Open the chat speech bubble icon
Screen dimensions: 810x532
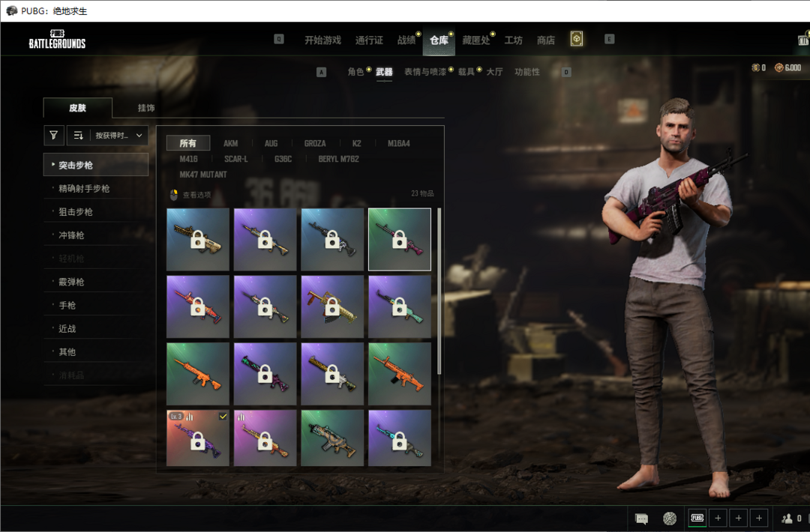pyautogui.click(x=641, y=518)
